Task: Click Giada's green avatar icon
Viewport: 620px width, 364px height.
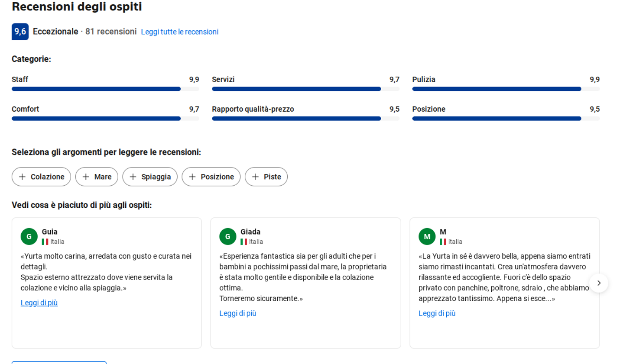Action: pyautogui.click(x=227, y=237)
